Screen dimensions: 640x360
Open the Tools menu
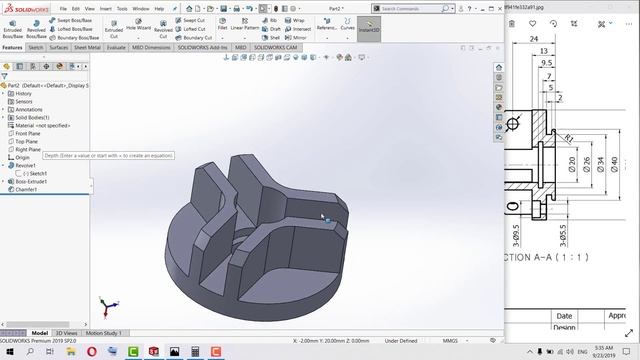(x=122, y=9)
